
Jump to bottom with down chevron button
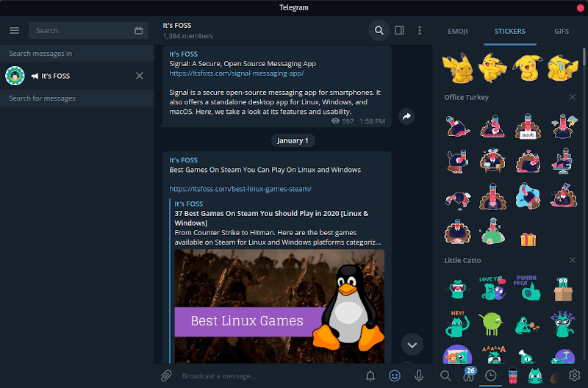pyautogui.click(x=412, y=344)
